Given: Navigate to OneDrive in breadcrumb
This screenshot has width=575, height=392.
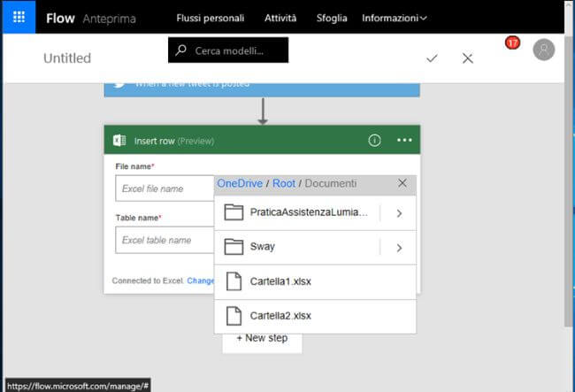Looking at the screenshot, I should [240, 183].
